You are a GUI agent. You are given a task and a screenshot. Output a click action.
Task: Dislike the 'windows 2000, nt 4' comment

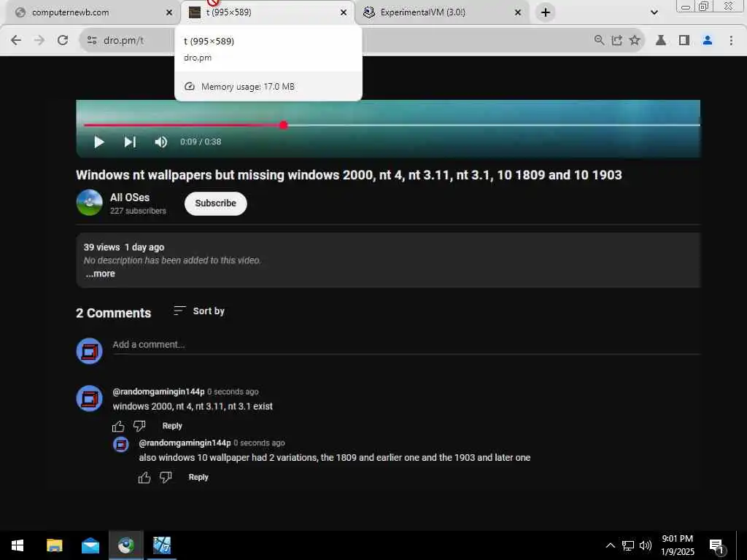(x=139, y=426)
